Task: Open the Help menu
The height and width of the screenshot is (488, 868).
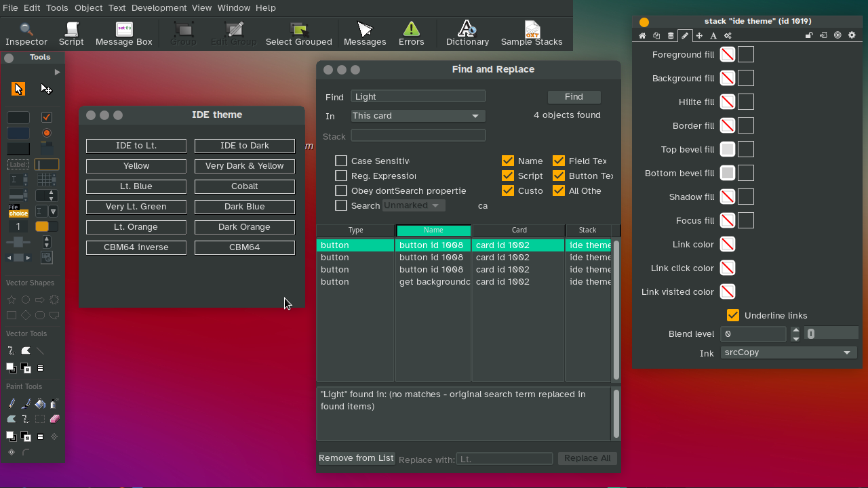Action: [x=266, y=7]
